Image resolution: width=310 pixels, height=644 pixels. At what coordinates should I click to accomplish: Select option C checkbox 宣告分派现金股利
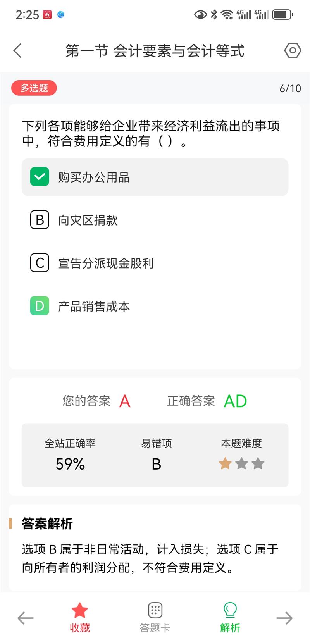coord(40,263)
